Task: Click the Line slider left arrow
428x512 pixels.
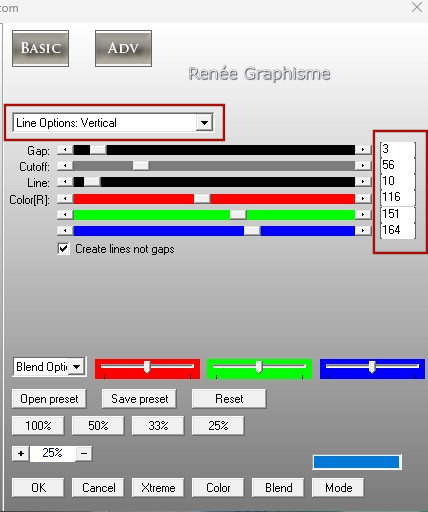Action: pos(65,182)
